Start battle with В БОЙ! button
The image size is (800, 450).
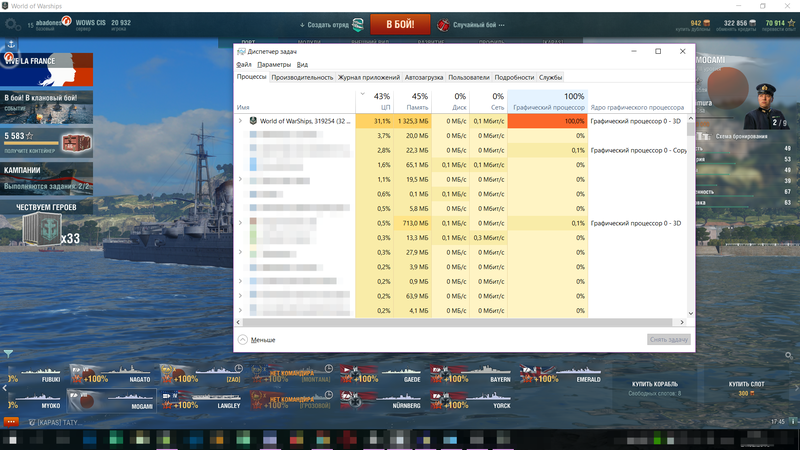click(x=400, y=24)
